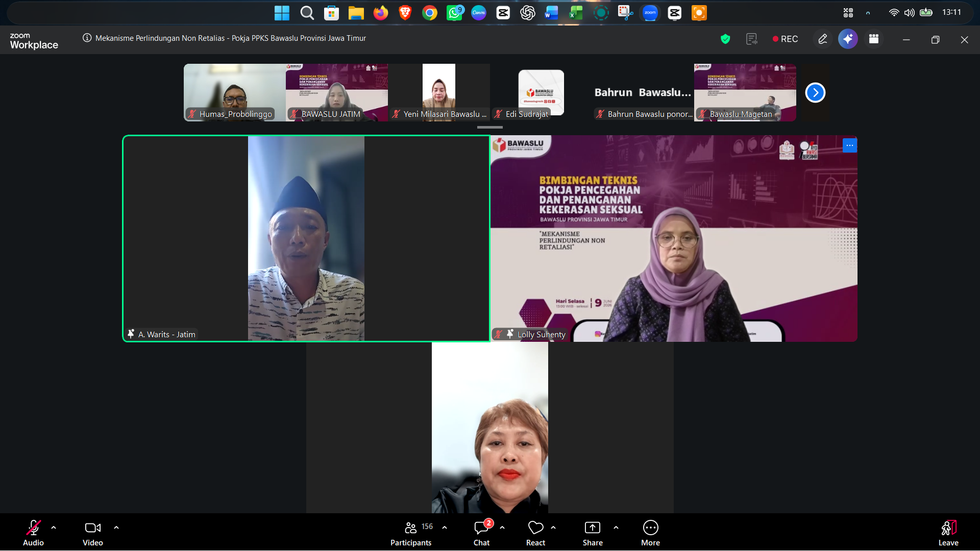980x551 pixels.
Task: Restore down the Zoom Workplace window
Action: point(935,39)
